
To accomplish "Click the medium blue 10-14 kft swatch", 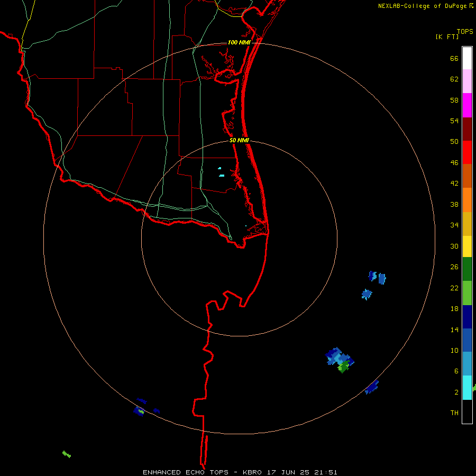I will click(467, 340).
